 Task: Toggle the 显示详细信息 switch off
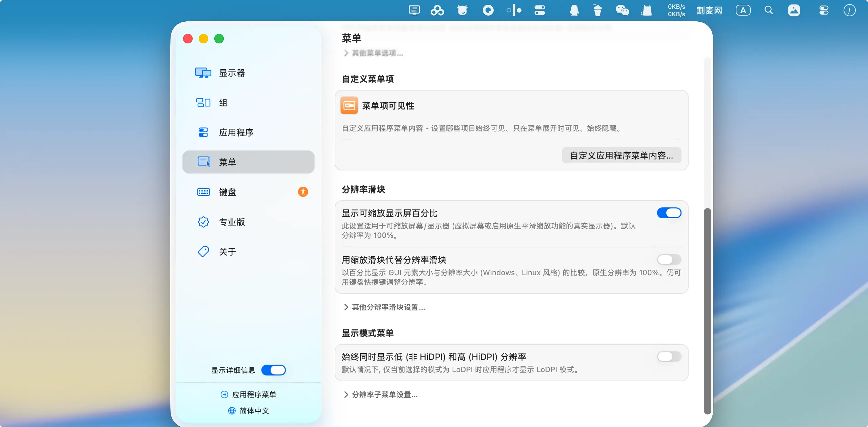tap(273, 370)
